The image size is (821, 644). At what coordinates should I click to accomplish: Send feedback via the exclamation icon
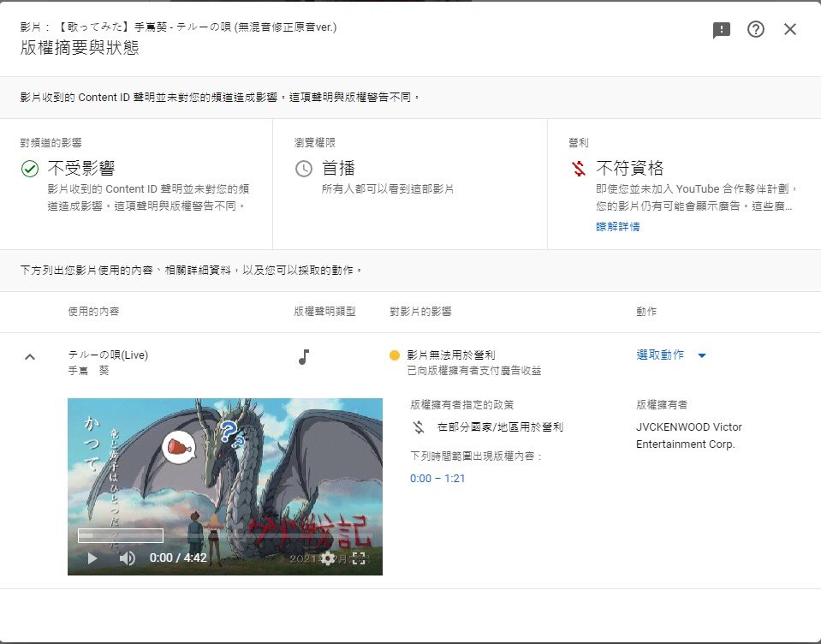(x=722, y=30)
